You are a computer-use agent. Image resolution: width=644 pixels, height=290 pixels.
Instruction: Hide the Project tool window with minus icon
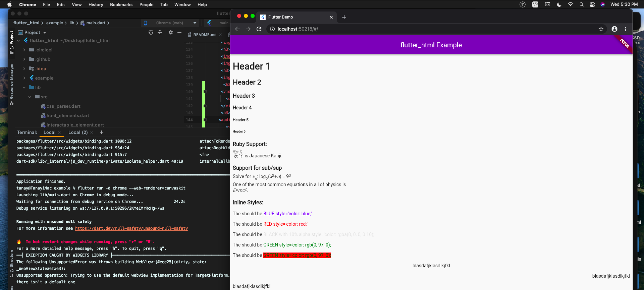point(179,32)
